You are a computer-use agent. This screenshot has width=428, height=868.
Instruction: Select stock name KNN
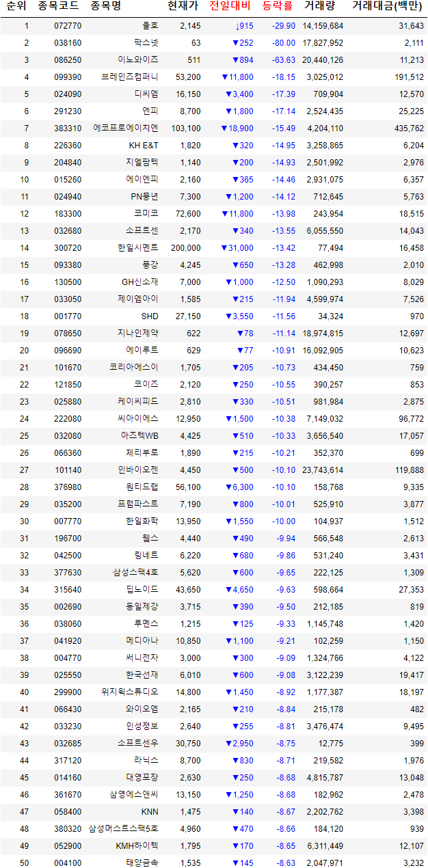pos(150,812)
